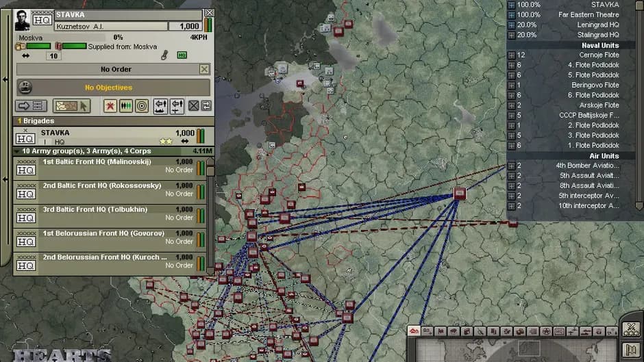Click the No Objectives bar
This screenshot has height=362, width=644.
click(x=113, y=88)
